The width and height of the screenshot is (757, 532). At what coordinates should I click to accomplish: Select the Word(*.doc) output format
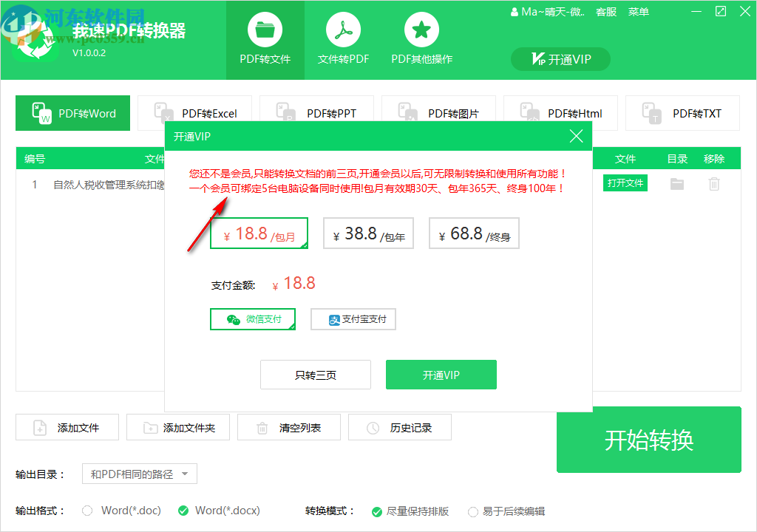point(86,511)
